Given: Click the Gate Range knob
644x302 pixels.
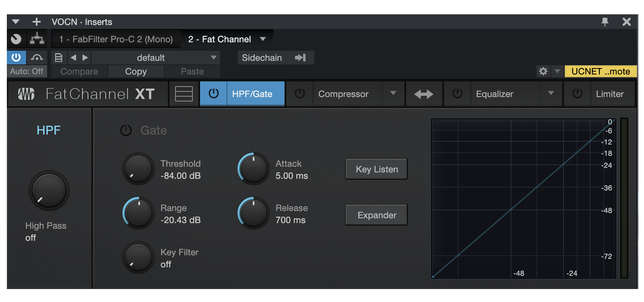Looking at the screenshot, I should click(x=138, y=213).
